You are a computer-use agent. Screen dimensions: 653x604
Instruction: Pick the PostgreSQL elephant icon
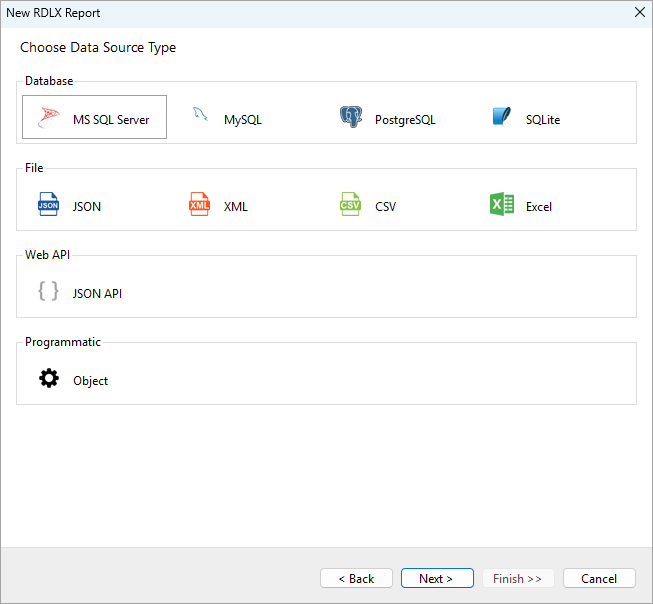[x=351, y=117]
